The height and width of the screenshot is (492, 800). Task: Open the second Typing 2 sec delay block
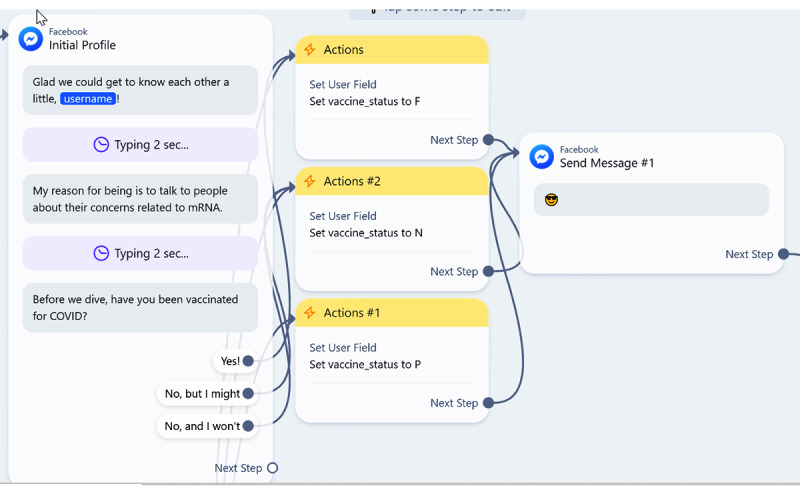click(140, 253)
